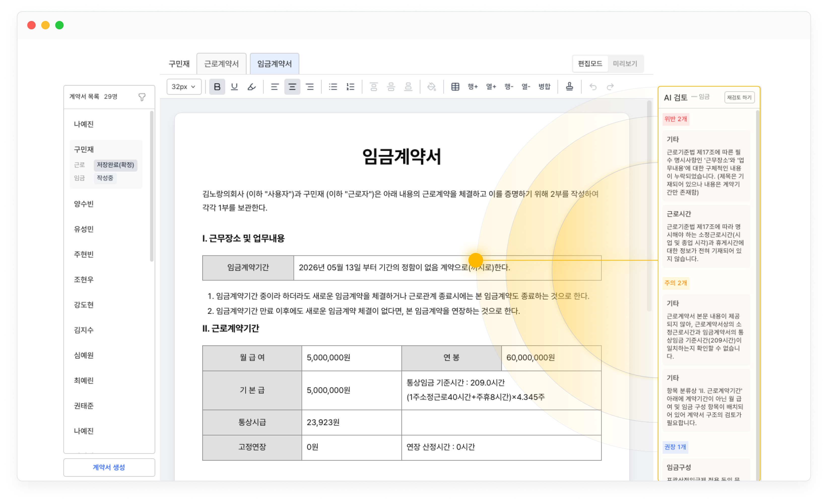Select 조현우 in the contract list
Viewport: 828px width, 504px height.
84,280
